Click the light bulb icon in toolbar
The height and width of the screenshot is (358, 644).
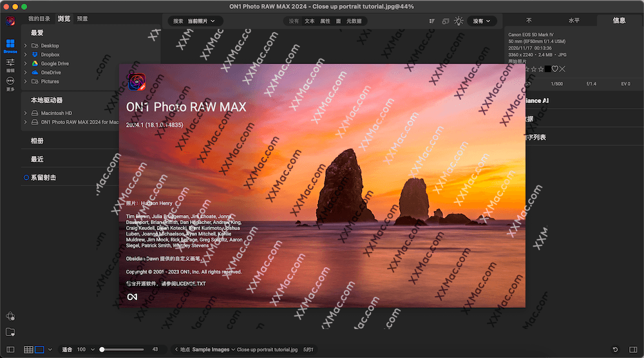click(459, 21)
